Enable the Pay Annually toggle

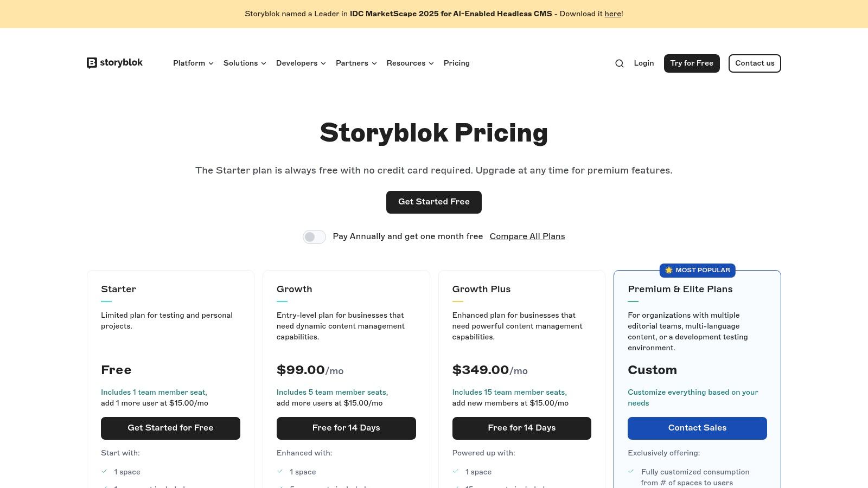314,236
